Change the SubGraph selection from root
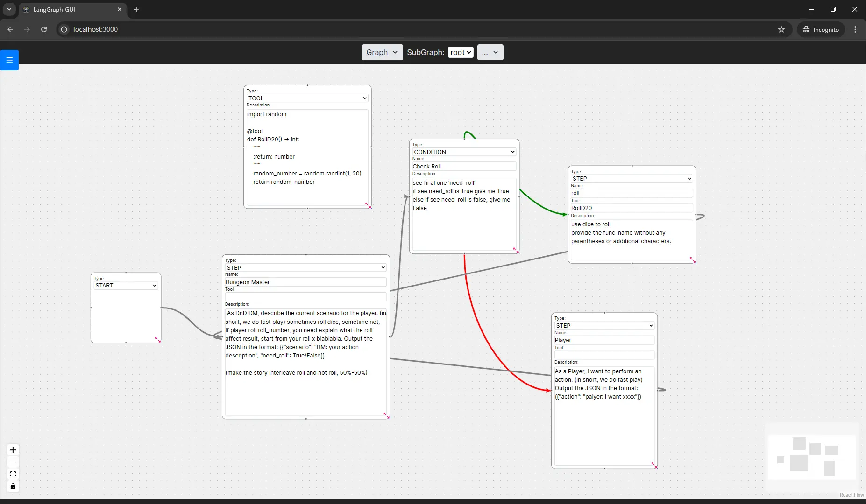 (x=461, y=52)
